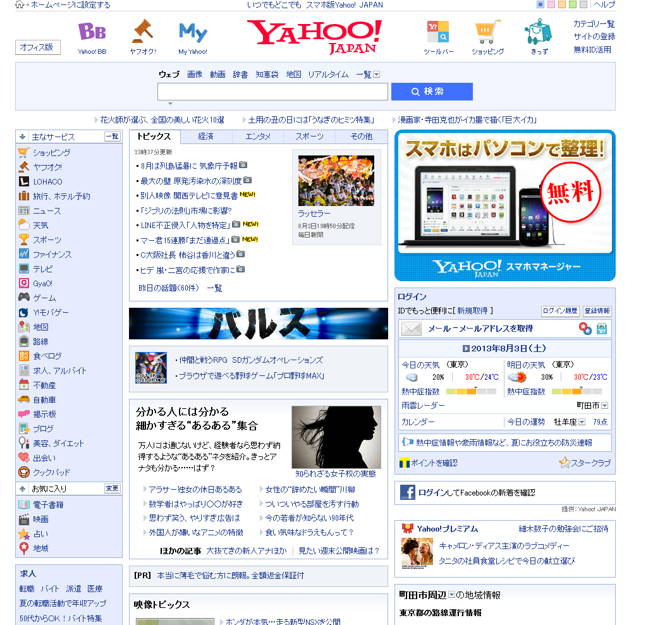This screenshot has height=625, width=672.
Task: Click the ログイン履歴 button
Action: [x=560, y=311]
